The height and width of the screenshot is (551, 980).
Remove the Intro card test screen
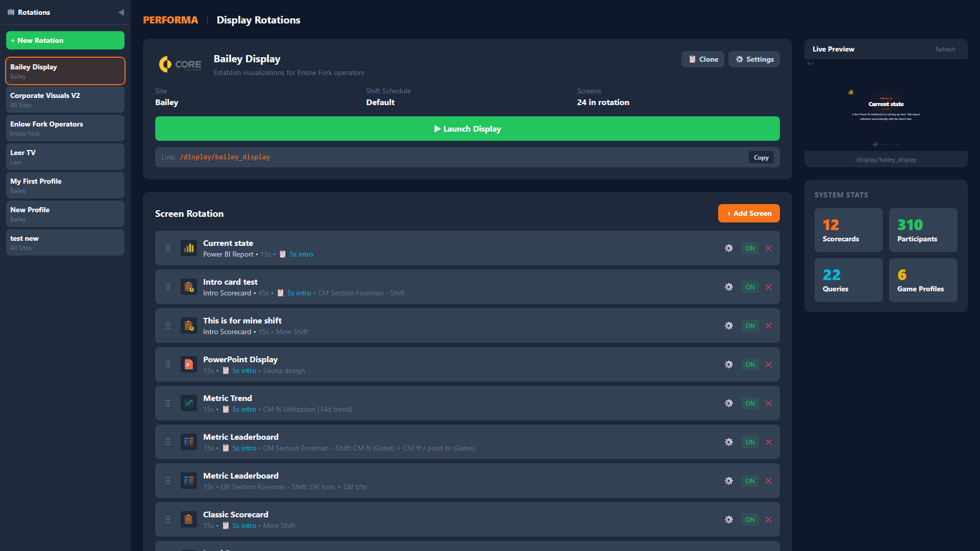(x=769, y=287)
